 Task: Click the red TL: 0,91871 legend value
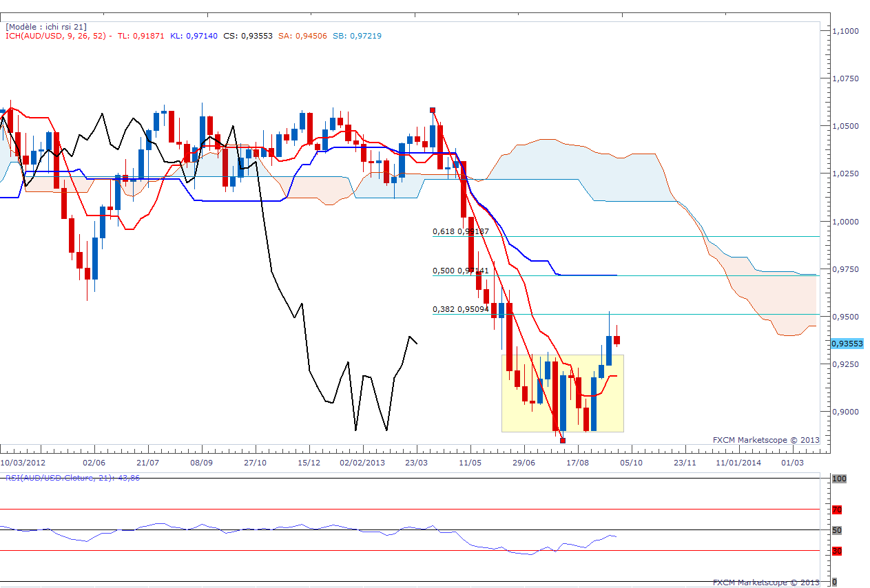(x=141, y=35)
